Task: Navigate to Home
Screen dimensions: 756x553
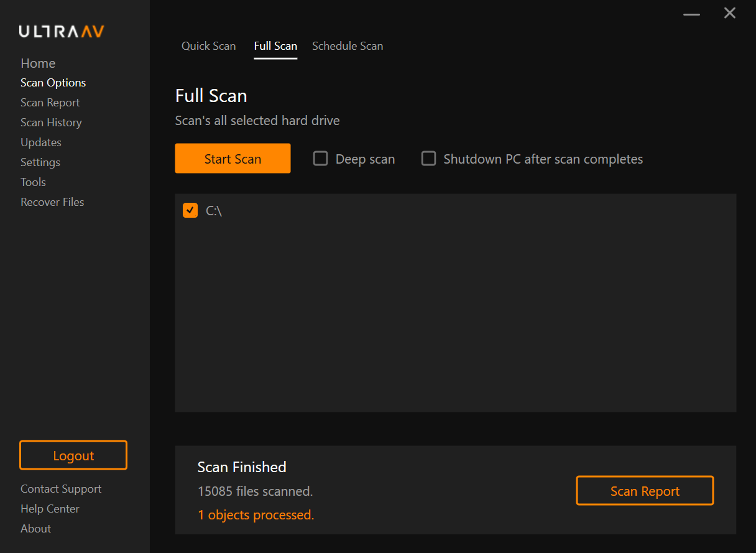Action: click(x=38, y=63)
